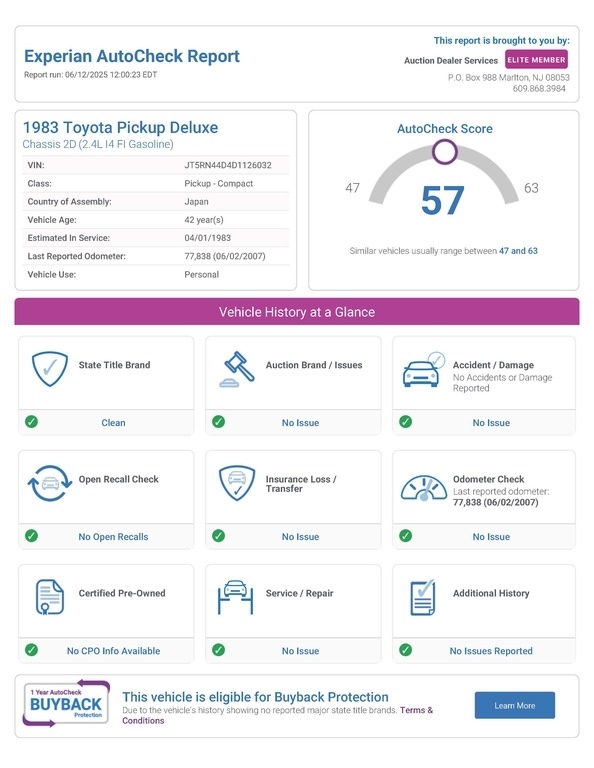The height and width of the screenshot is (768, 594).
Task: Click the Vehicle History at a Glance banner
Action: (297, 312)
